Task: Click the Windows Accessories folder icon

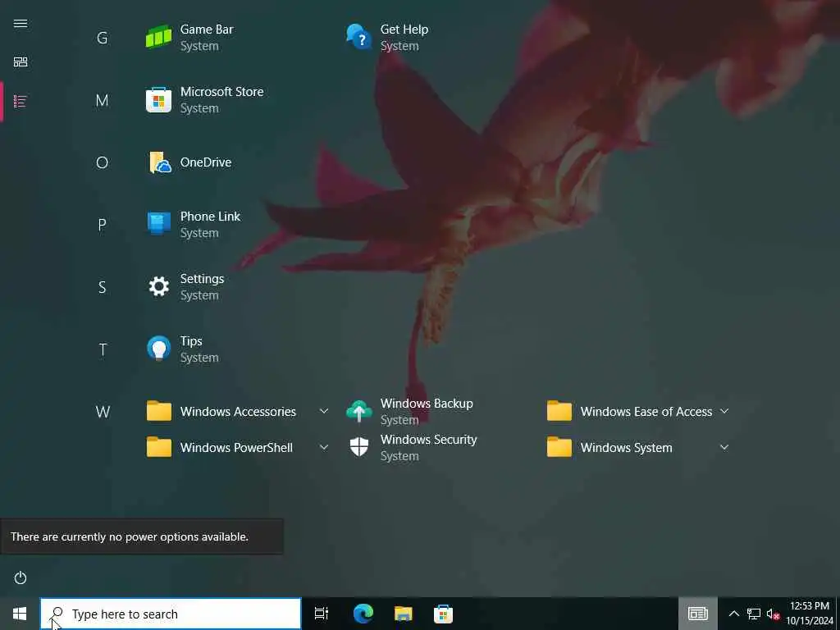Action: (x=158, y=412)
